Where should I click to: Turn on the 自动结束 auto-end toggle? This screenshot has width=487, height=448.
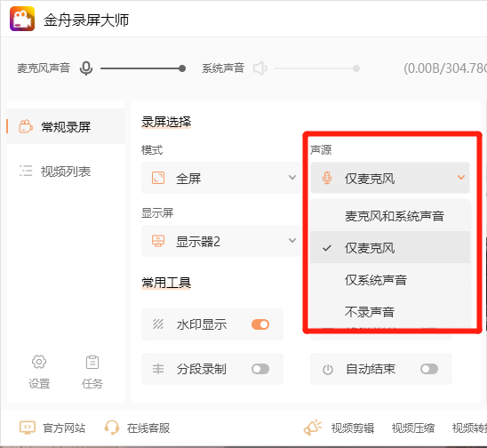pos(429,369)
